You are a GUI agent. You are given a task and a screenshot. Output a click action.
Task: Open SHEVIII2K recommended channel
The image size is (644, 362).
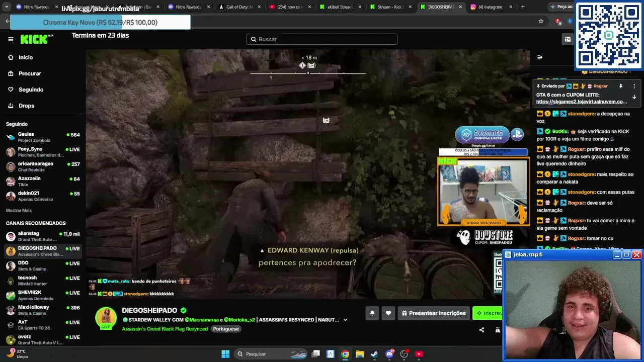tap(43, 295)
